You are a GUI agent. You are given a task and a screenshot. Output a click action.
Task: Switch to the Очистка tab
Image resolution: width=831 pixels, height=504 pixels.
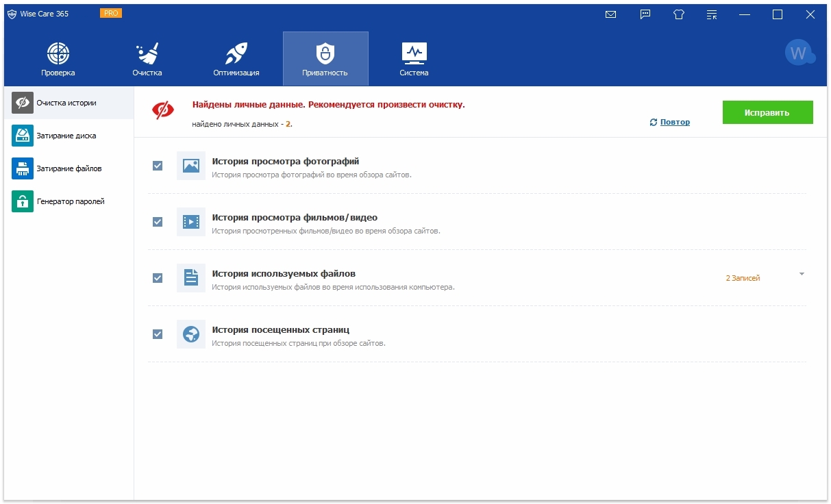tap(147, 59)
